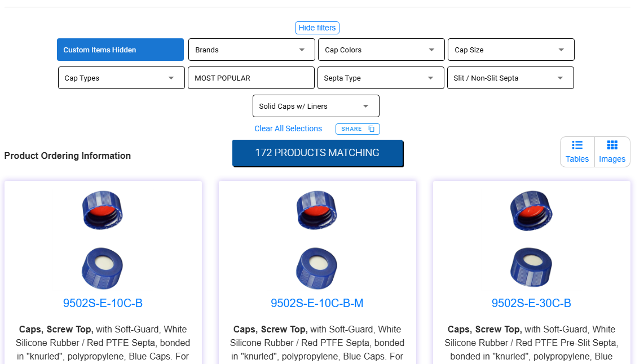Image resolution: width=644 pixels, height=364 pixels.
Task: Toggle the Custom Items Hidden filter
Action: (120, 50)
